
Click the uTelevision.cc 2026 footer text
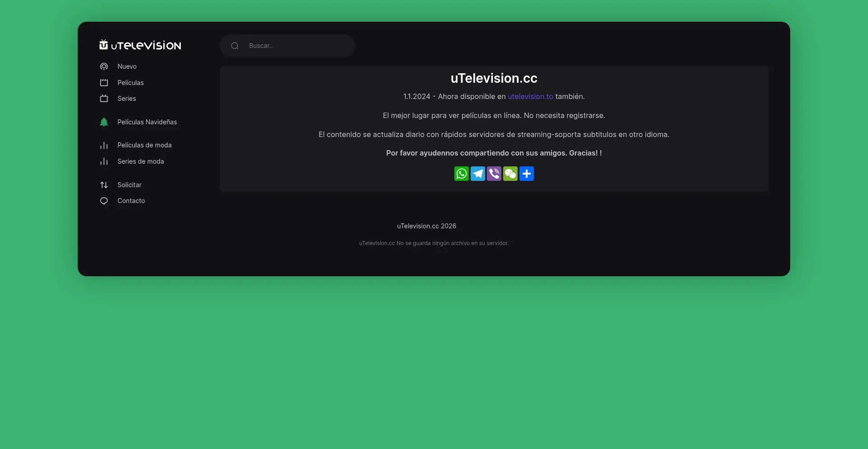[x=427, y=226]
